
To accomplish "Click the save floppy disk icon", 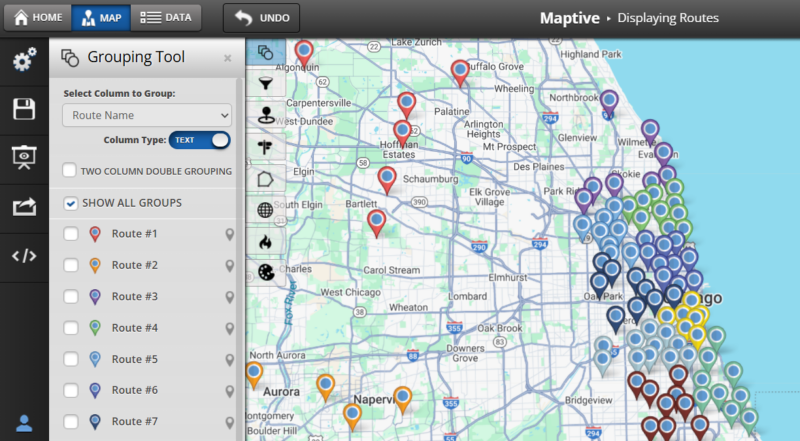I will click(24, 109).
